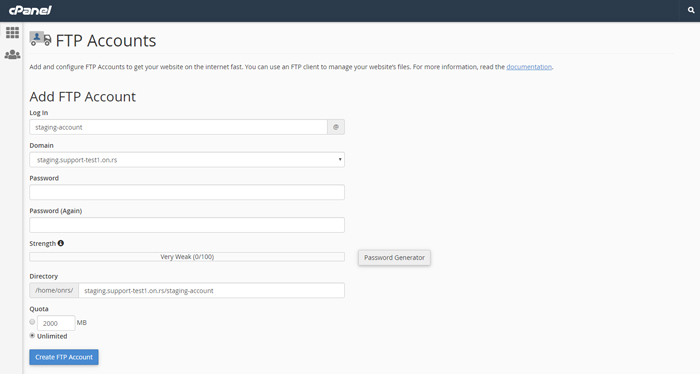Open the apps grid sidebar icon
The width and height of the screenshot is (700, 374).
click(12, 32)
